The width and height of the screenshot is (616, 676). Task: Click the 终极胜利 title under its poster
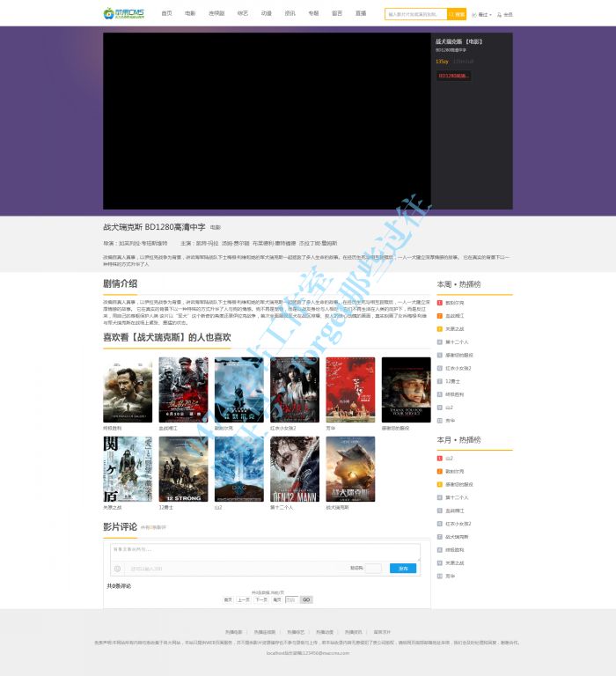pyautogui.click(x=112, y=428)
